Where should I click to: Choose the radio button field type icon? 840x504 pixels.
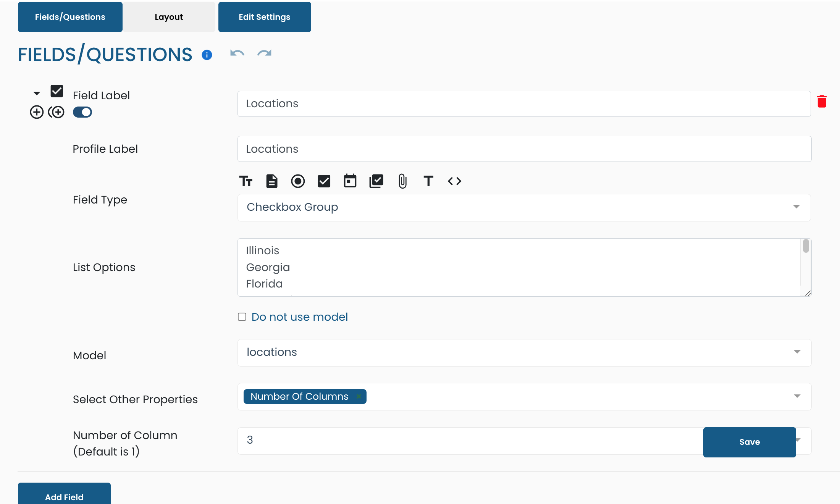point(298,181)
